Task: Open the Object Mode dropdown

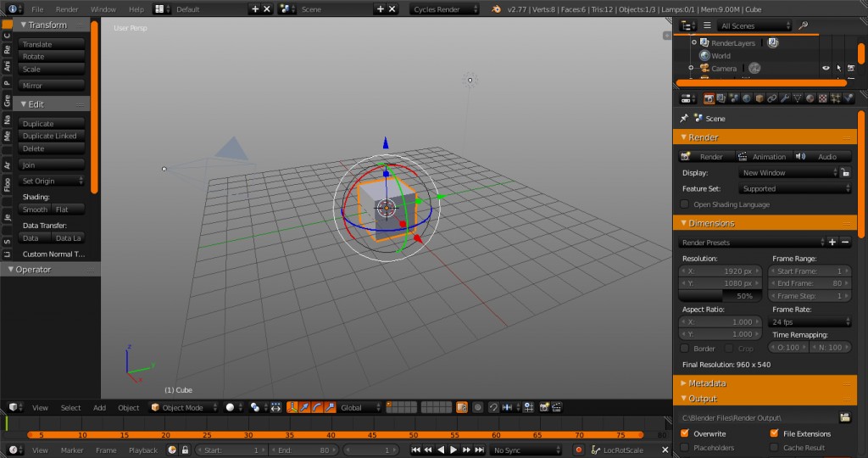Action: tap(183, 408)
